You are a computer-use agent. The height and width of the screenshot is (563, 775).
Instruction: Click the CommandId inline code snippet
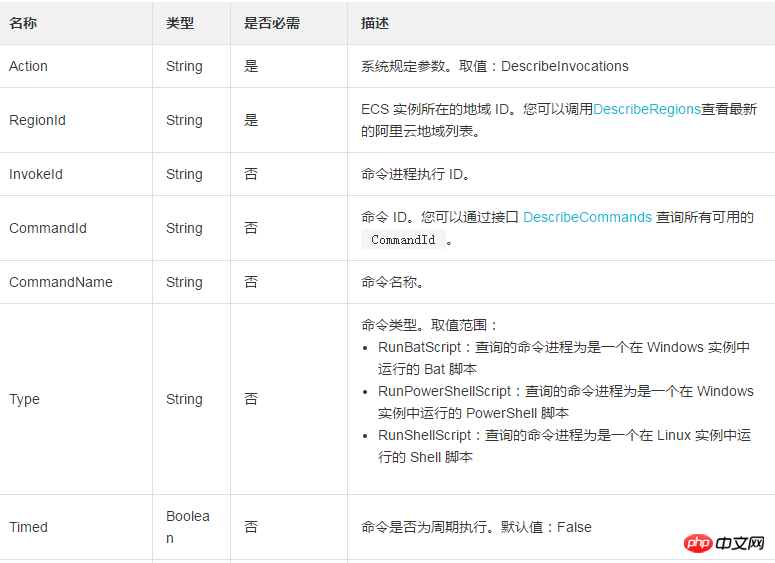pos(403,240)
